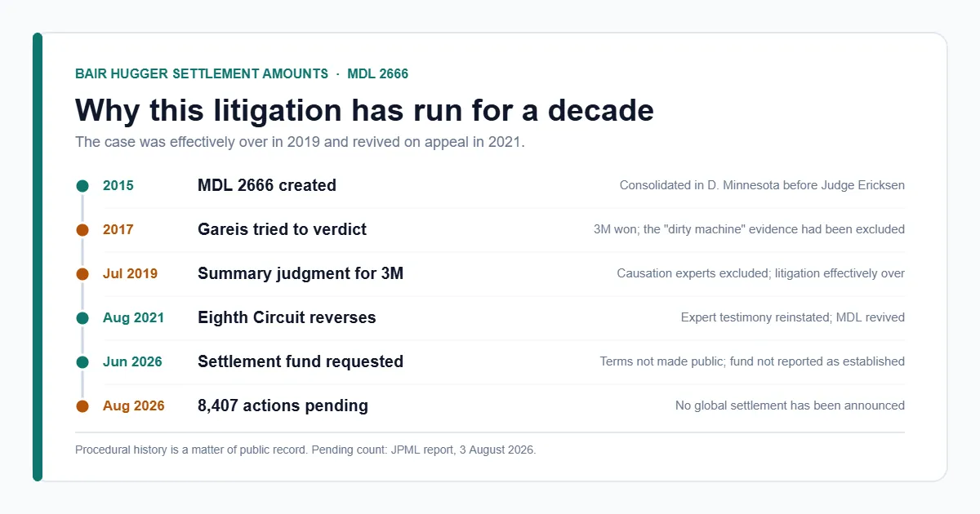Image resolution: width=980 pixels, height=514 pixels.
Task: Click the 'Bair Hugger Settlement Amounts' category label
Action: click(202, 73)
